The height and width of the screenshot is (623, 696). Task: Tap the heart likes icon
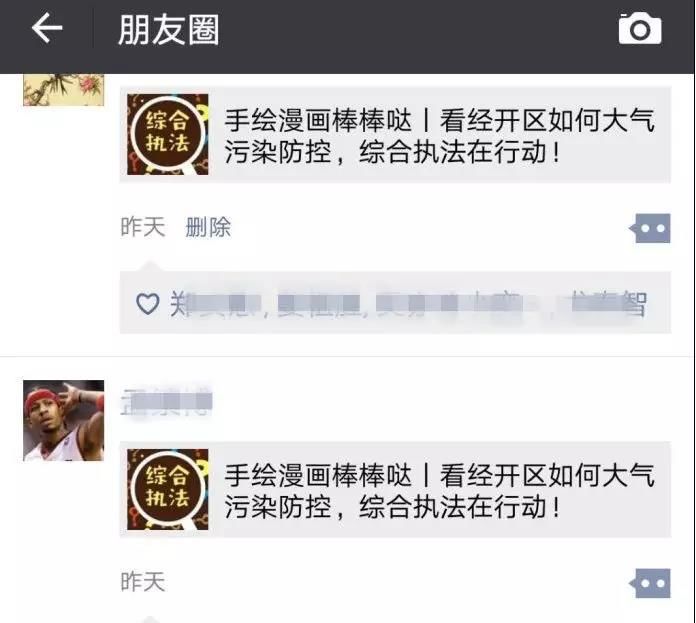coord(147,304)
